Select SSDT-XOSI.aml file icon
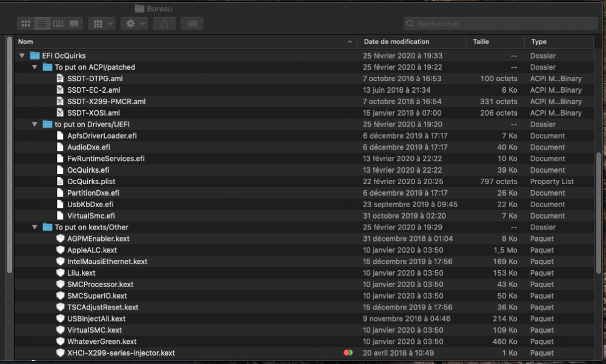Screen dimensions: 606x364 tap(60, 113)
